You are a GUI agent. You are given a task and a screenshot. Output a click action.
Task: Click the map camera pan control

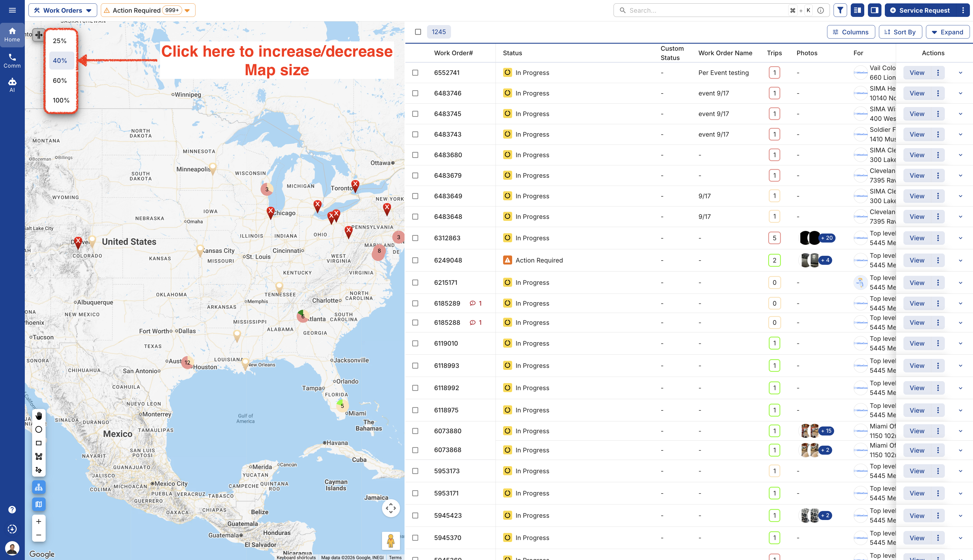(x=391, y=508)
